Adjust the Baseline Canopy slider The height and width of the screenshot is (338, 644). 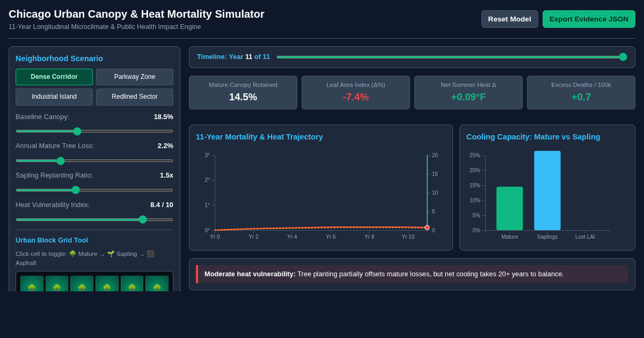pos(94,131)
